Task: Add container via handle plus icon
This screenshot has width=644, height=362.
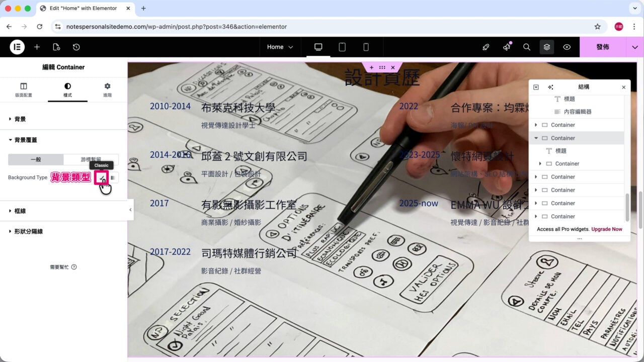Action: (371, 67)
